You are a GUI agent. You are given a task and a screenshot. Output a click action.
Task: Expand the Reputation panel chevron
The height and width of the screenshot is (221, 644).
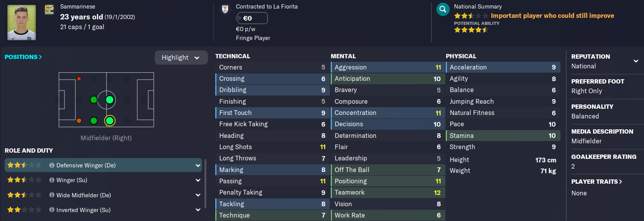click(636, 61)
